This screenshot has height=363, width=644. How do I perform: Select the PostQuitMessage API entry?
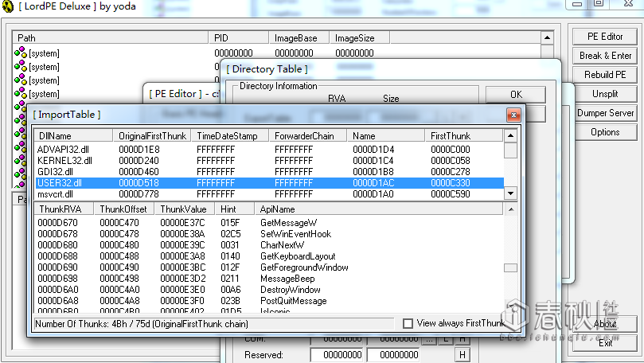point(269,301)
